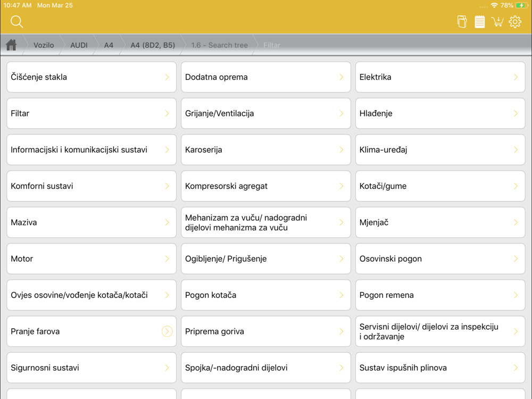The image size is (532, 399).
Task: Expand chevron on Maziva row
Action: click(x=167, y=222)
